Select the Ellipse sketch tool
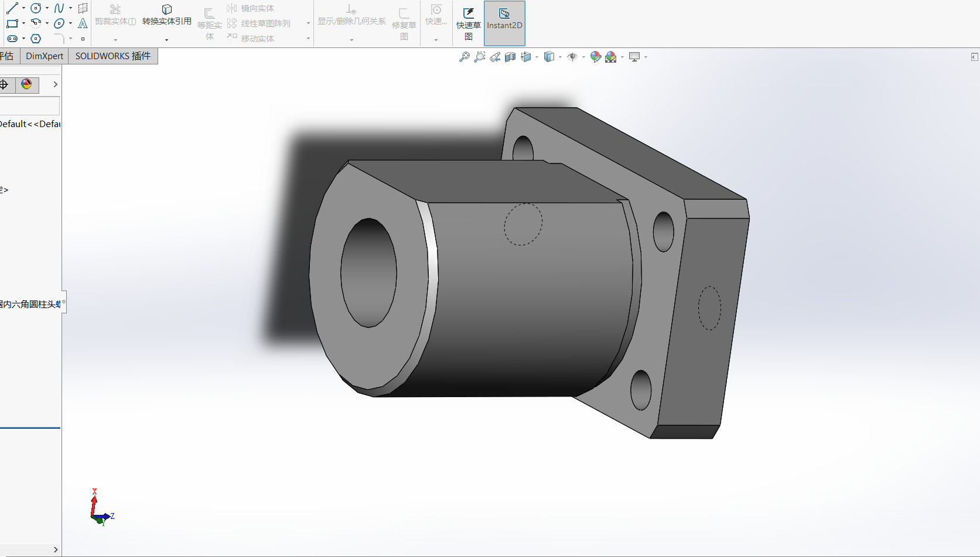Image resolution: width=980 pixels, height=557 pixels. 59,23
